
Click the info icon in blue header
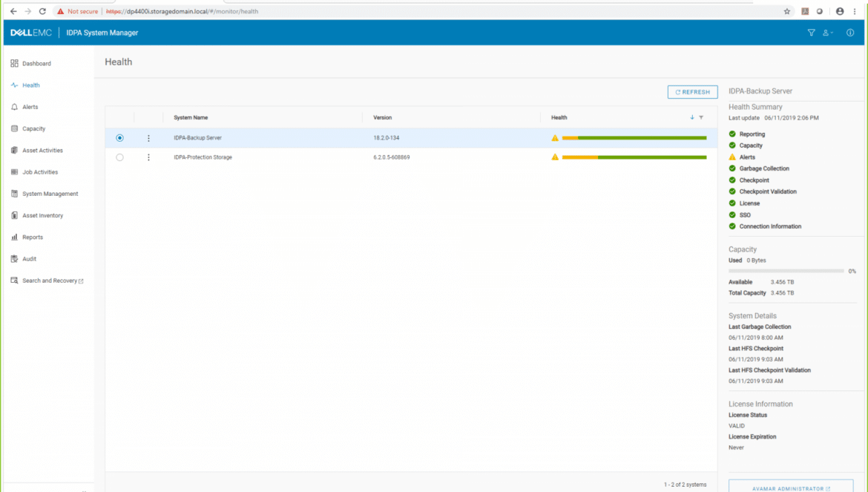850,33
